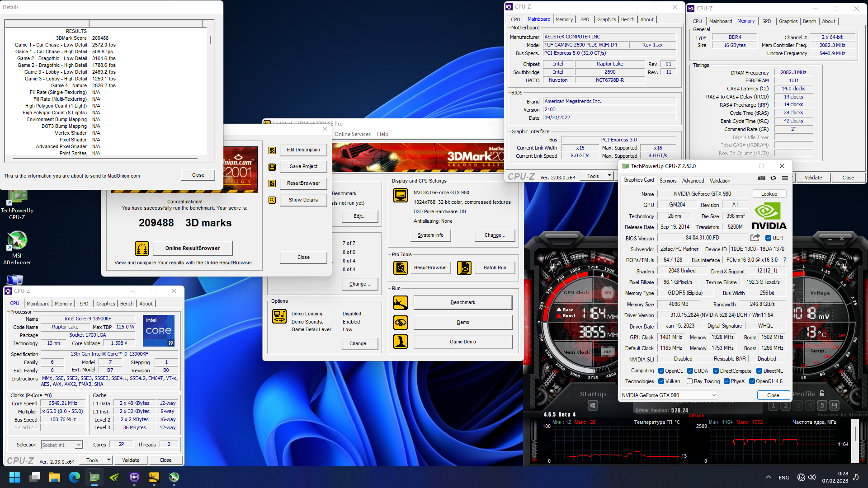Open MSI Afterburner desktop shortcut
The image size is (868, 488).
(x=17, y=248)
